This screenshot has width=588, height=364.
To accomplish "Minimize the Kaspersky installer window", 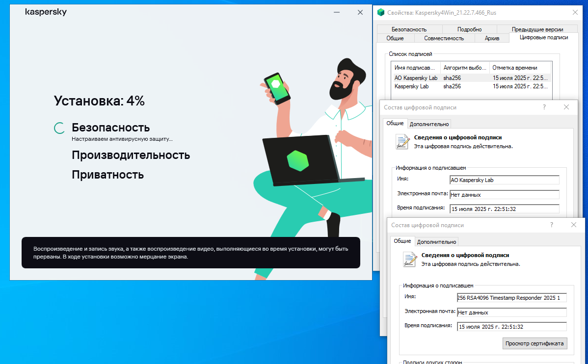I will [x=337, y=12].
